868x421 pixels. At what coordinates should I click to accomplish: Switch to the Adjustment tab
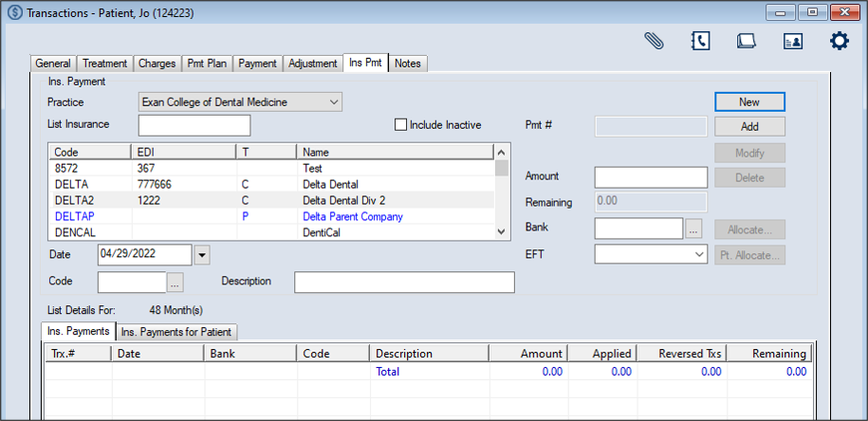pos(313,64)
